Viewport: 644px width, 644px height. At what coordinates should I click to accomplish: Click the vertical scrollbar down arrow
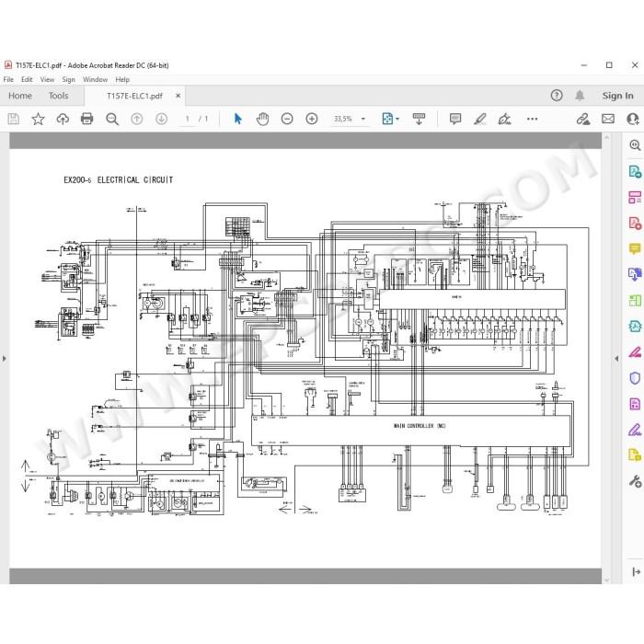click(606, 581)
